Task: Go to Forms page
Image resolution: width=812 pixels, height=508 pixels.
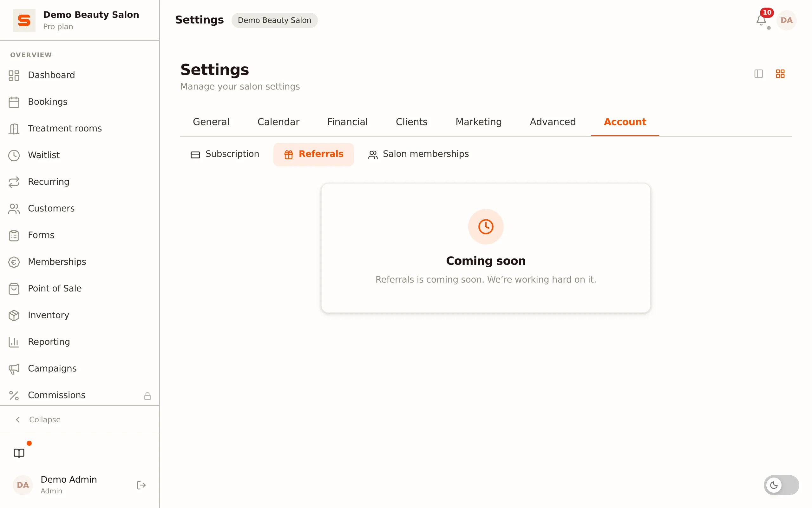Action: [41, 235]
